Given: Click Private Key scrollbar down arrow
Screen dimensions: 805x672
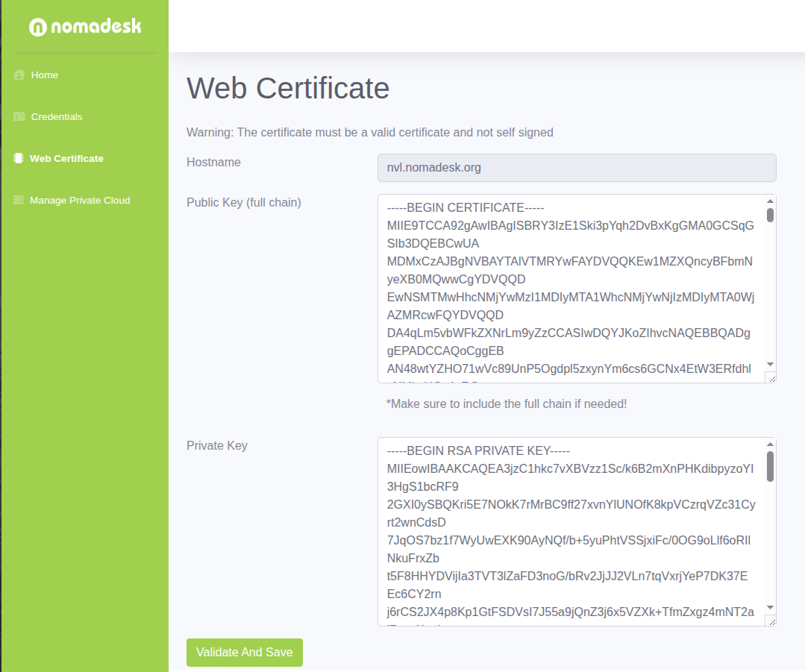Looking at the screenshot, I should 770,607.
